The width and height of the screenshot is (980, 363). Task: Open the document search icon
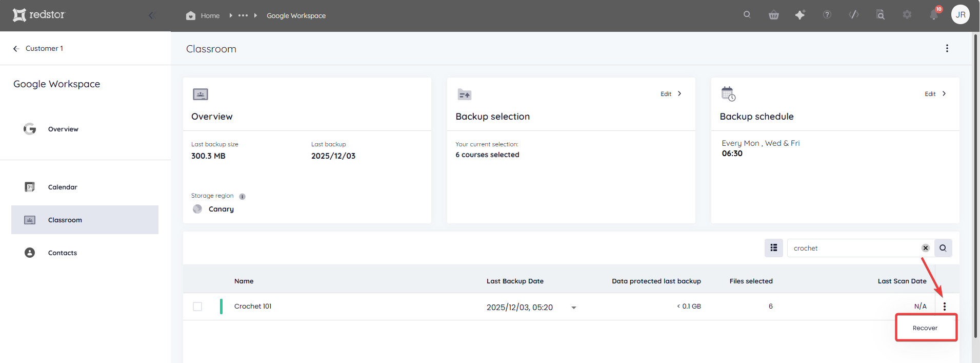pos(881,15)
